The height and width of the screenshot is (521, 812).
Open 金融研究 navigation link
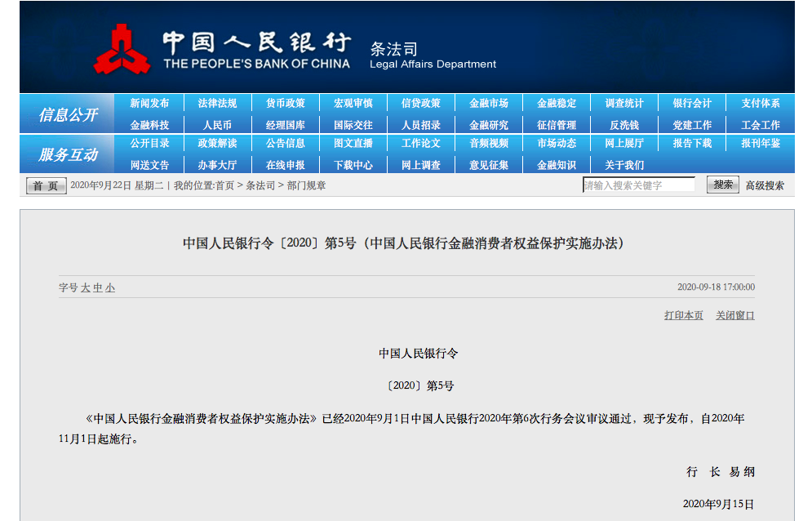(x=489, y=125)
